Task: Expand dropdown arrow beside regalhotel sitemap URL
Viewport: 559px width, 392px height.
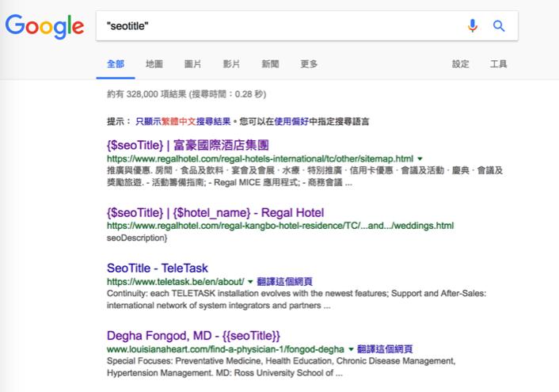Action: (420, 158)
